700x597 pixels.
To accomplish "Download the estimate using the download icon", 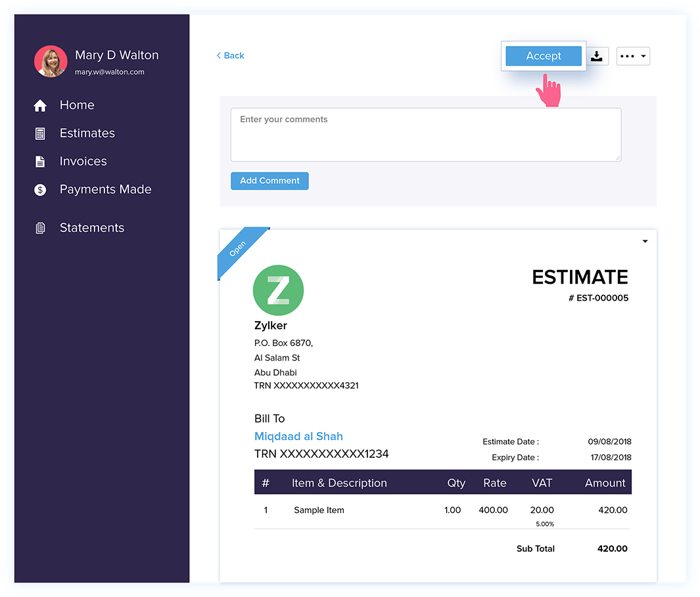I will (x=597, y=56).
